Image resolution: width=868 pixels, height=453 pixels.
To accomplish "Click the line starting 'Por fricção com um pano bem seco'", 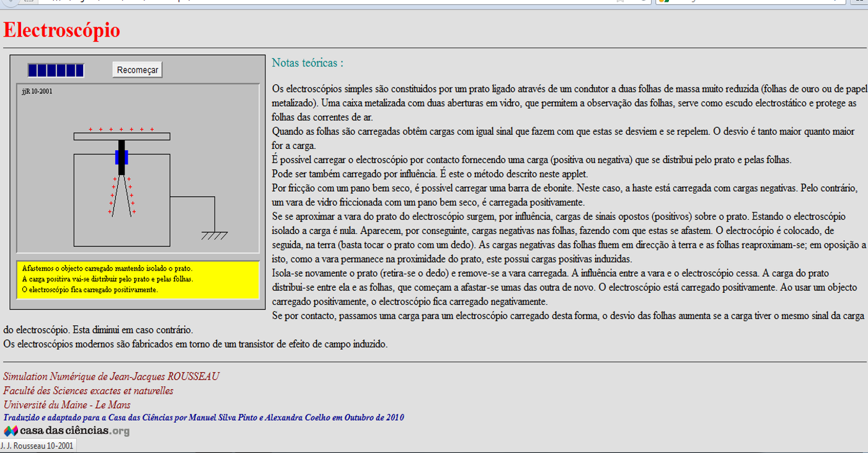I will click(x=565, y=188).
